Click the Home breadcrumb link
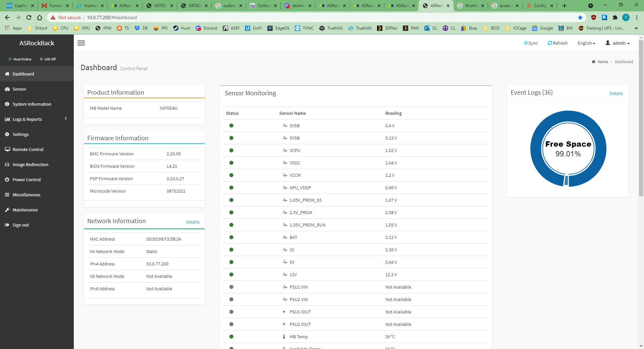The image size is (644, 349). pyautogui.click(x=602, y=62)
